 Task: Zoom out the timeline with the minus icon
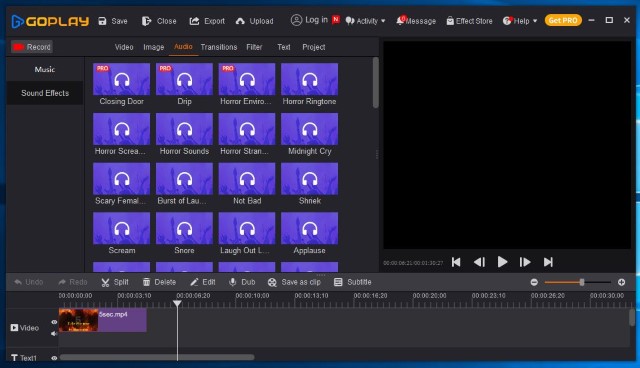(x=534, y=282)
